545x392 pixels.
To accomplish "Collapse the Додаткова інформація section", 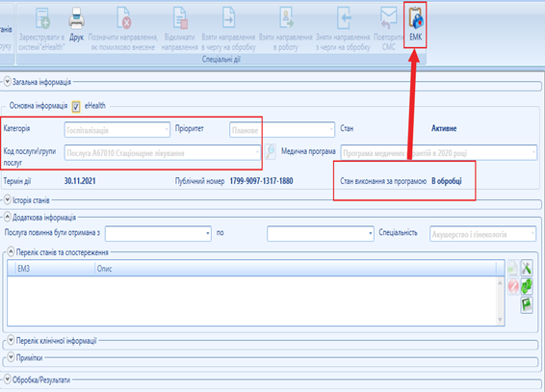I will coord(8,218).
